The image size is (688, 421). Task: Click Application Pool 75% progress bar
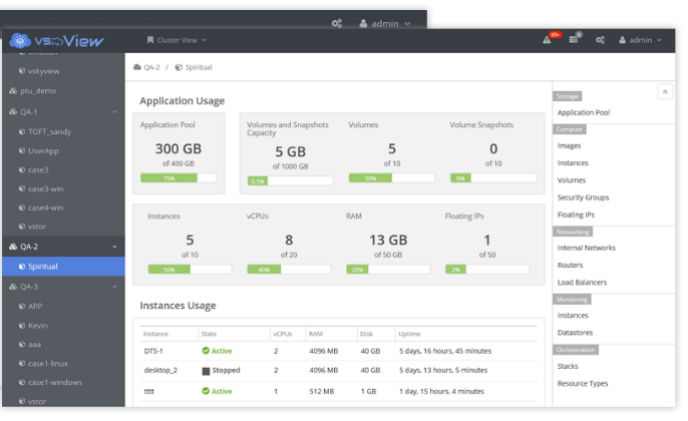click(178, 178)
